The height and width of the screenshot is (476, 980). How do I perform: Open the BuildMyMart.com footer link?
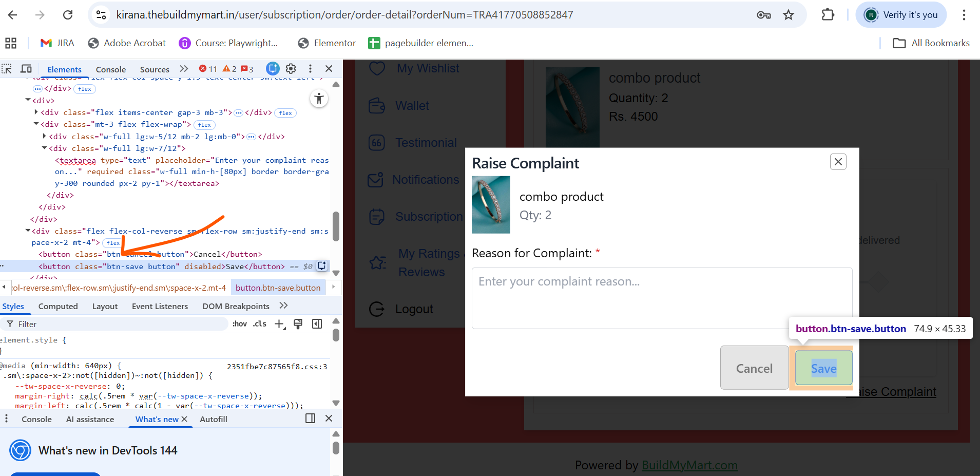689,465
